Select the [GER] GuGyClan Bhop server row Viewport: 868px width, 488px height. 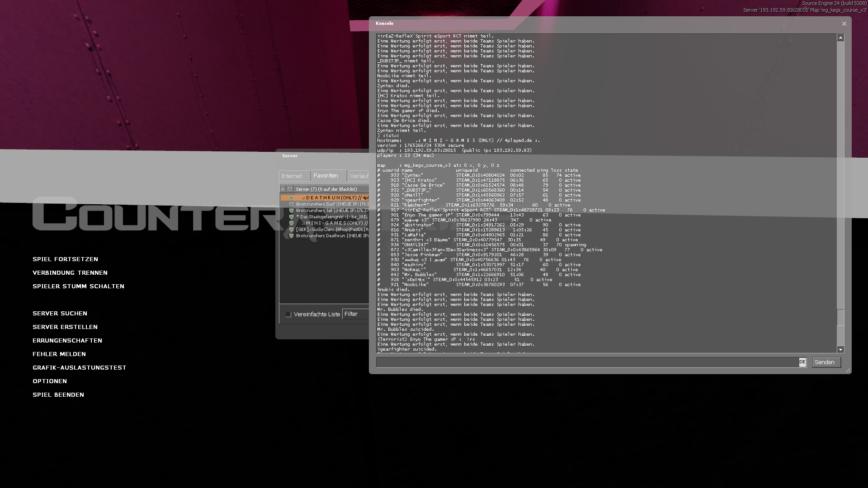[x=325, y=230]
